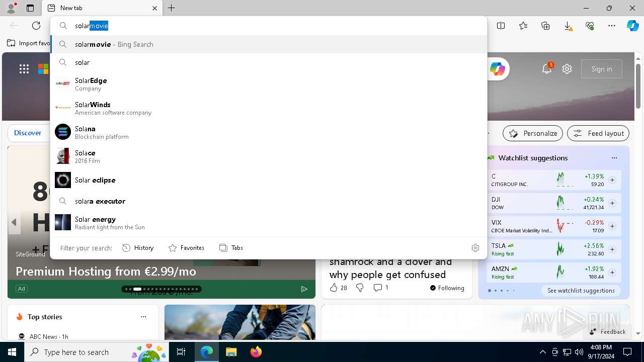Open a new tab with plus button
The image size is (644, 362).
click(172, 8)
